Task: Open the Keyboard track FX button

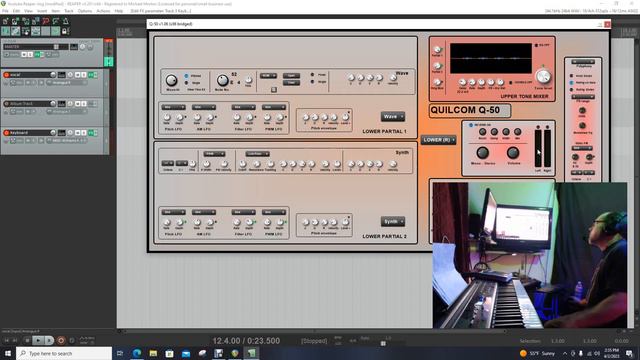Action: 91,133
